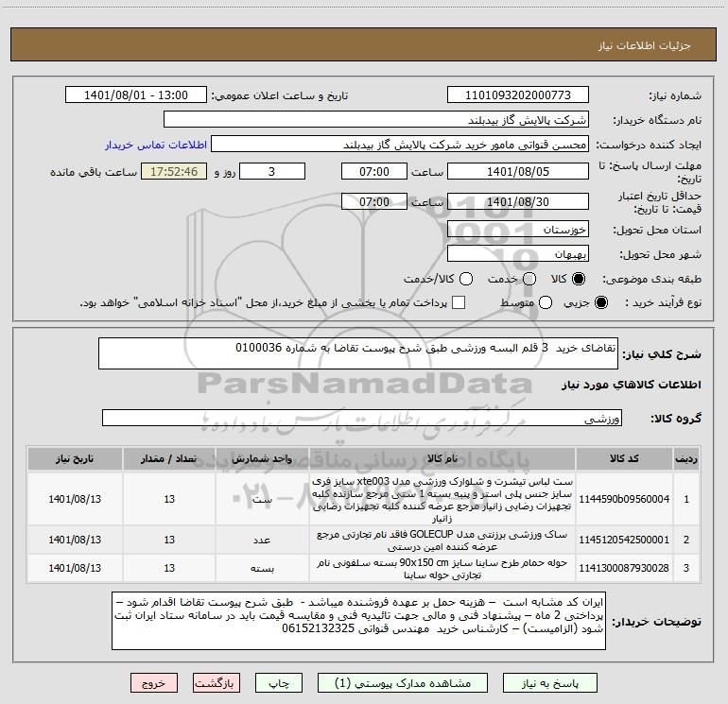Click the announcement date field 1401/08/01 - 13:00

[136, 95]
